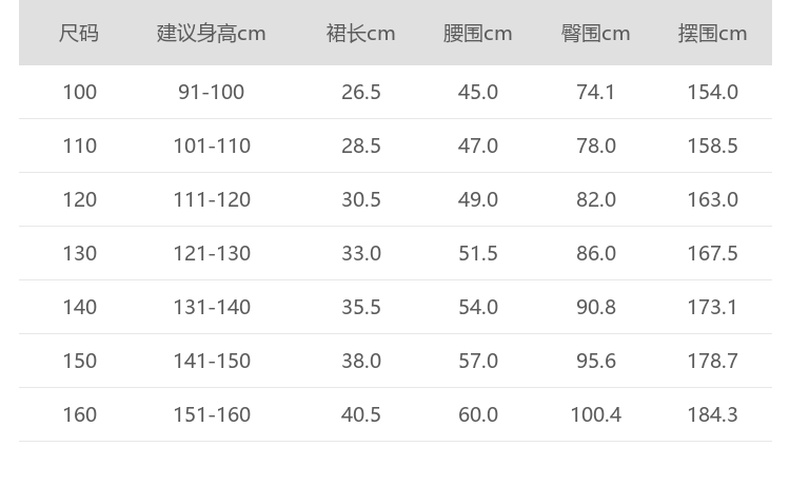The image size is (790, 485).
Task: Select the size 110 row label
Action: point(80,146)
